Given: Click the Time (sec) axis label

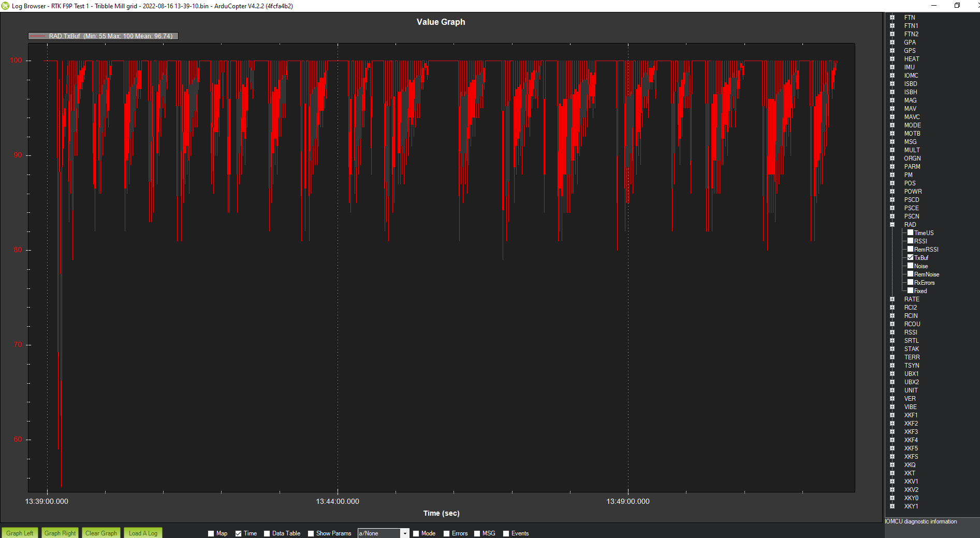Looking at the screenshot, I should click(x=441, y=513).
